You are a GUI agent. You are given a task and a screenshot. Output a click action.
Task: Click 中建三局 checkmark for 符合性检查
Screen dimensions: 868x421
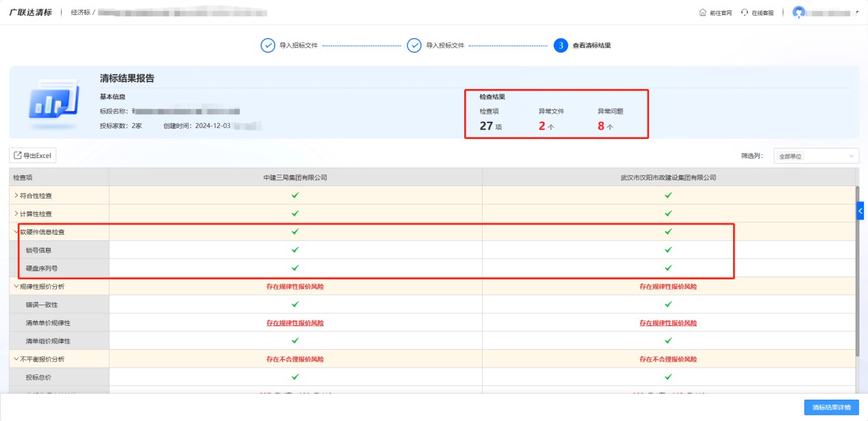tap(295, 195)
